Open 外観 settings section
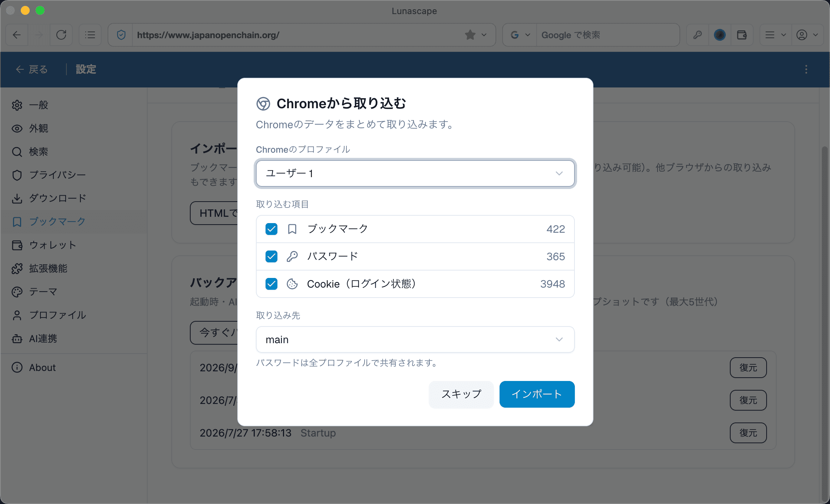This screenshot has width=830, height=504. (x=73, y=128)
